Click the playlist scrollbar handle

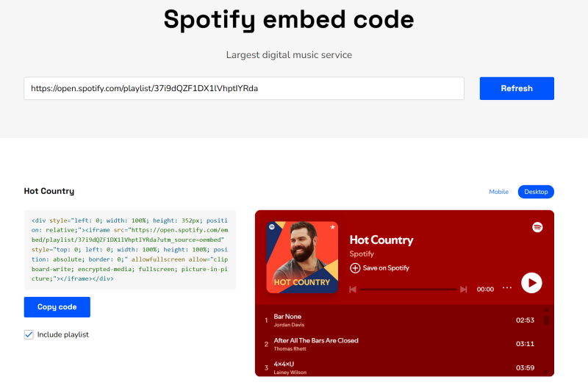(546, 319)
